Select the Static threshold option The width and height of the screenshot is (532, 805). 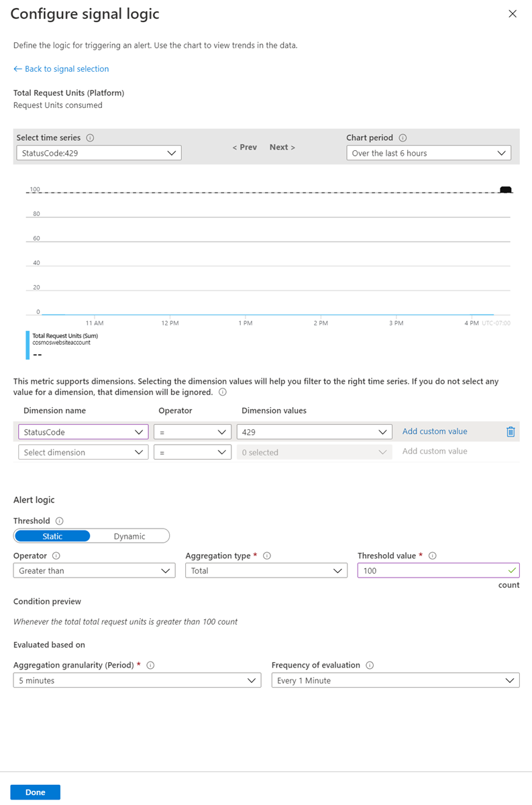point(52,535)
